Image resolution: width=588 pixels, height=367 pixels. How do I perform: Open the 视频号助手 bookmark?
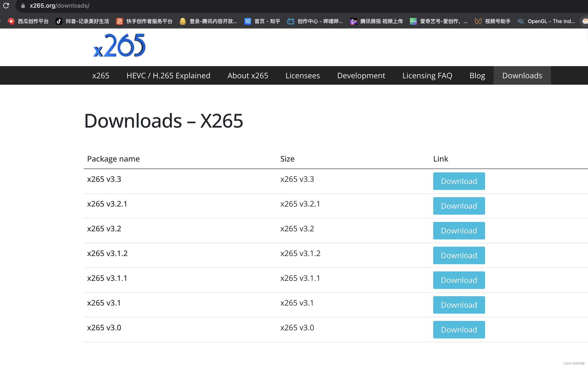point(493,21)
